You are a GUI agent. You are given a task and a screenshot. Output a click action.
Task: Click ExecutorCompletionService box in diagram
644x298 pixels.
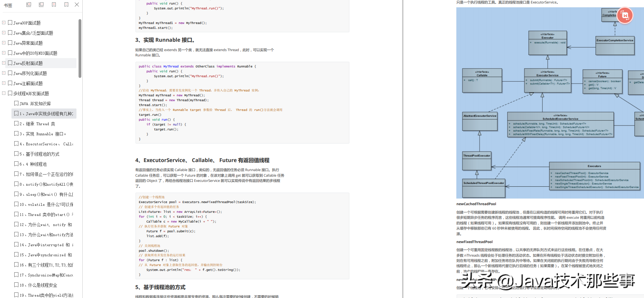[615, 46]
